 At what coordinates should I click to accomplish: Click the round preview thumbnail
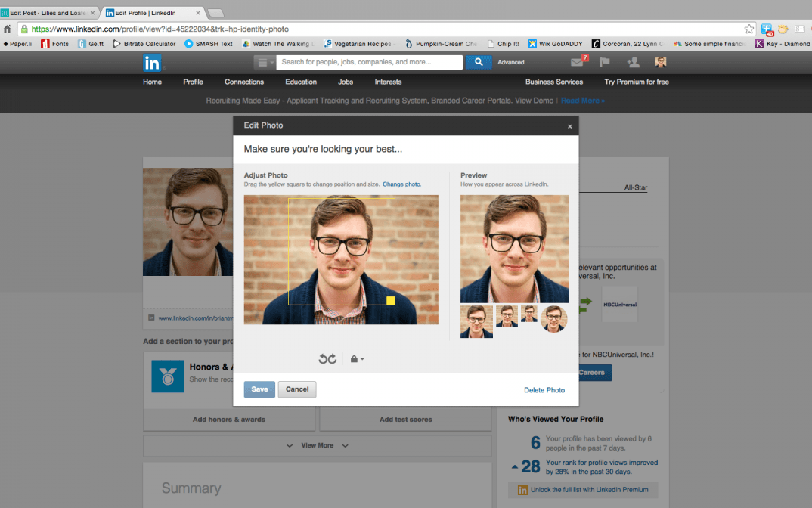coord(553,318)
